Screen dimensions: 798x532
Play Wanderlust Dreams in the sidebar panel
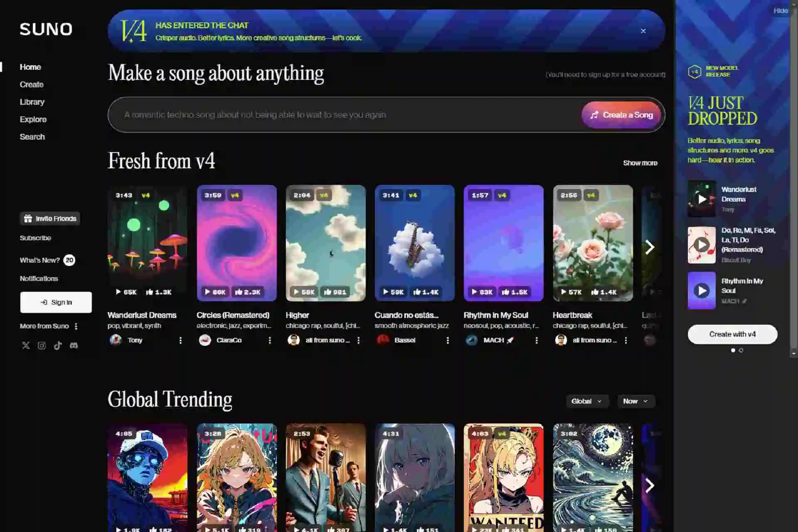(702, 199)
